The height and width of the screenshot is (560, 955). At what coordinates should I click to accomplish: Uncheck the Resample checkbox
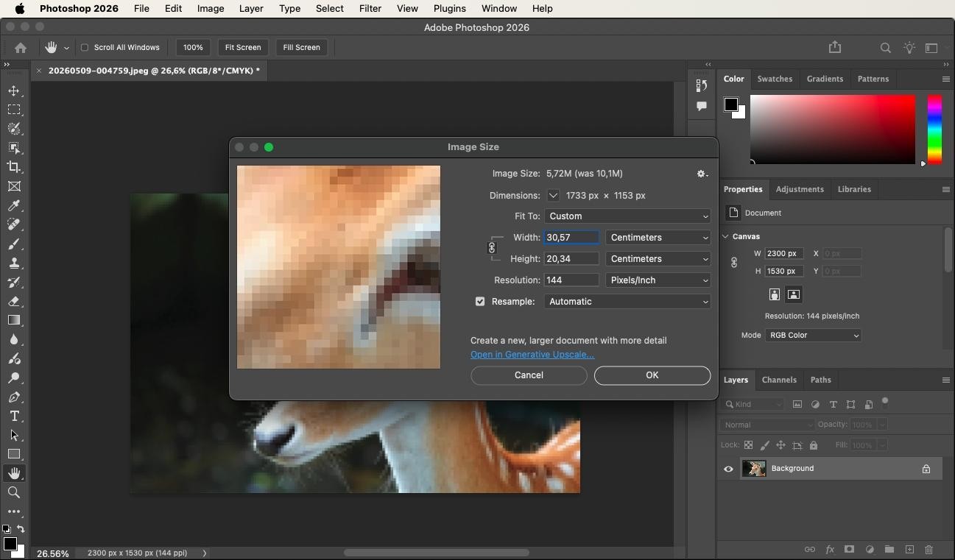(480, 302)
